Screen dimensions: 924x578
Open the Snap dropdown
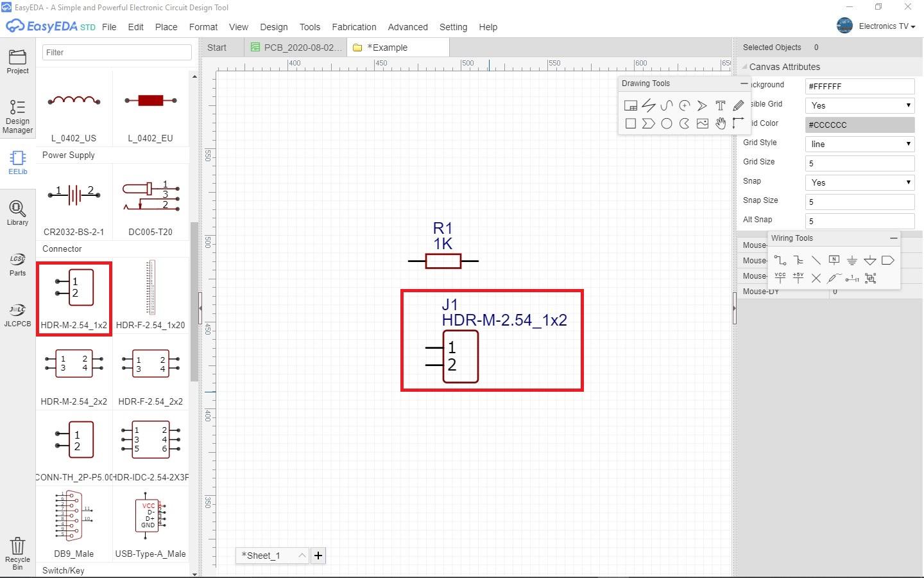click(860, 182)
